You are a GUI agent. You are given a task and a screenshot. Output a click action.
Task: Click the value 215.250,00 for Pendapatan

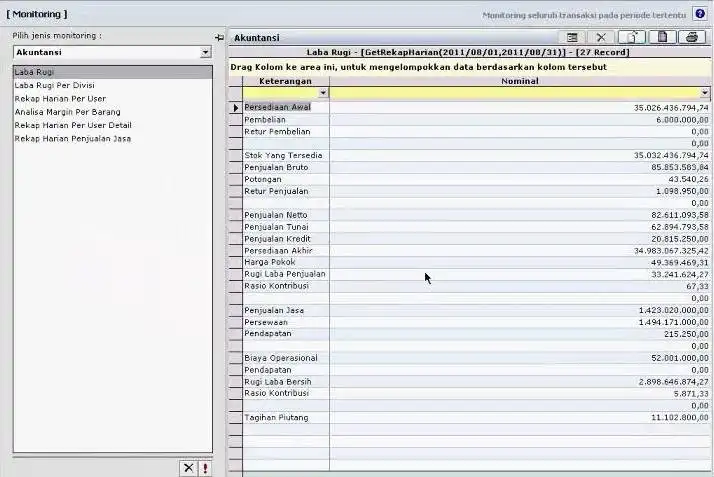686,334
